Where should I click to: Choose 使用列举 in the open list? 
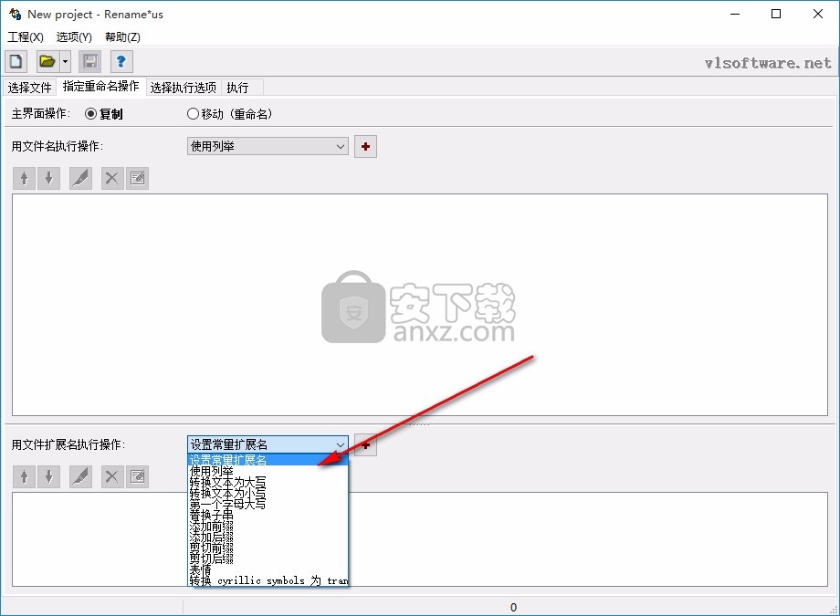point(268,471)
